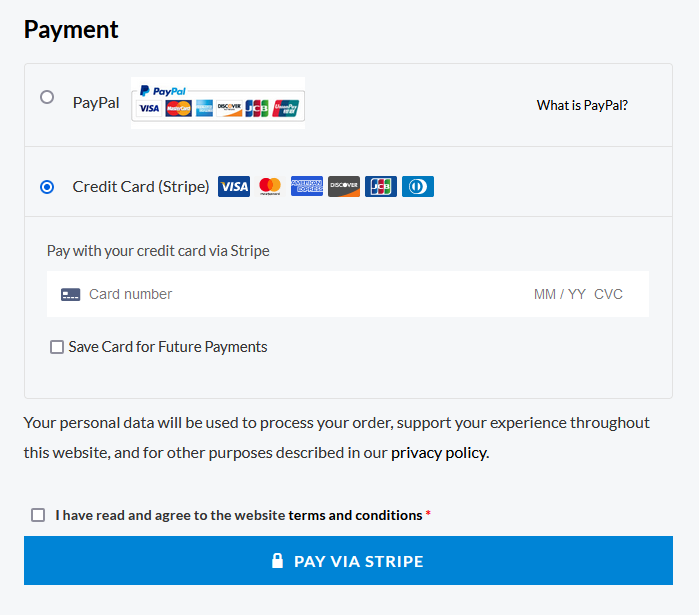Click the MM / YY expiry field
Image resolution: width=699 pixels, height=615 pixels.
click(559, 294)
